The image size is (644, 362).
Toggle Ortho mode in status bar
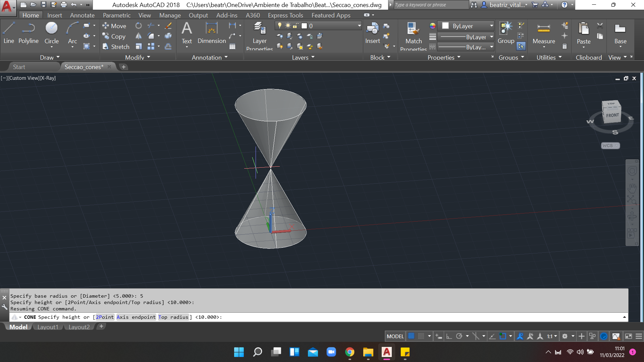pos(449,336)
